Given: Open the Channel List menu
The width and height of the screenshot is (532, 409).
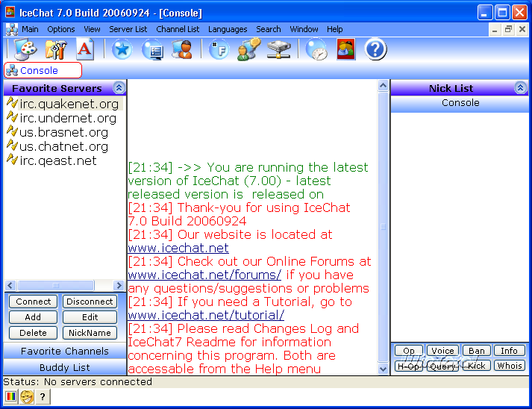Looking at the screenshot, I should (178, 29).
